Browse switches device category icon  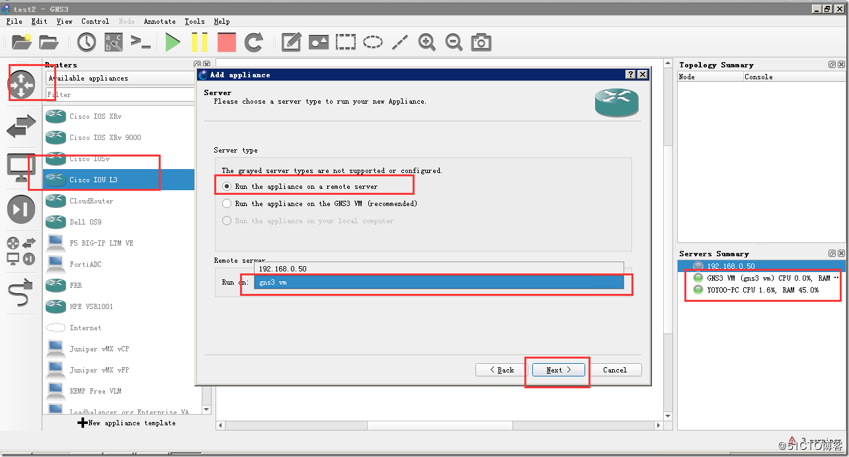point(21,126)
